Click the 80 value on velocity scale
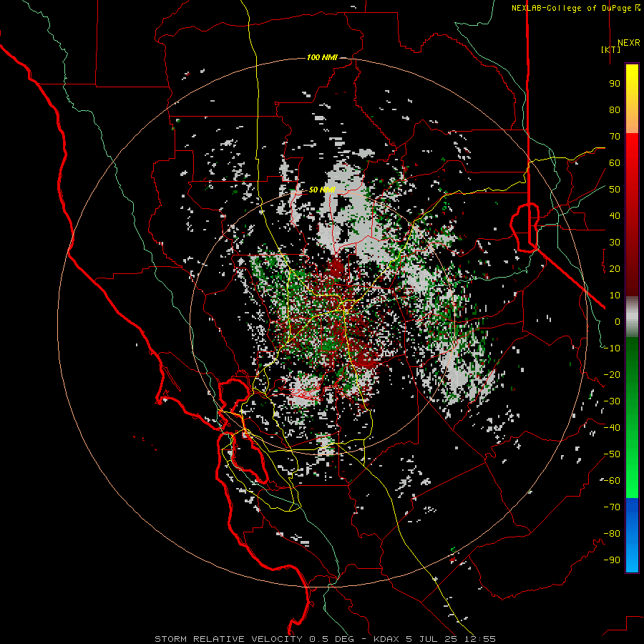 (x=615, y=110)
